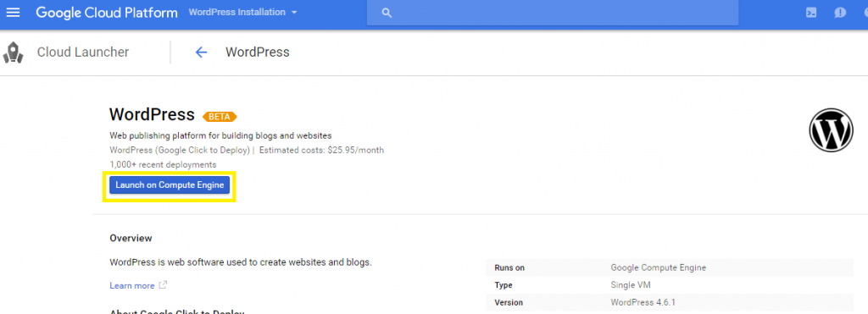868x314 pixels.
Task: Activate the Cloud Shell terminal icon
Action: (811, 13)
